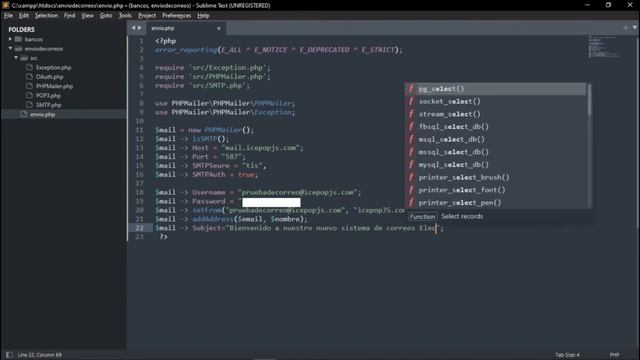Click the FOLDERS sidebar heading
This screenshot has height=360, width=640.
pos(22,29)
